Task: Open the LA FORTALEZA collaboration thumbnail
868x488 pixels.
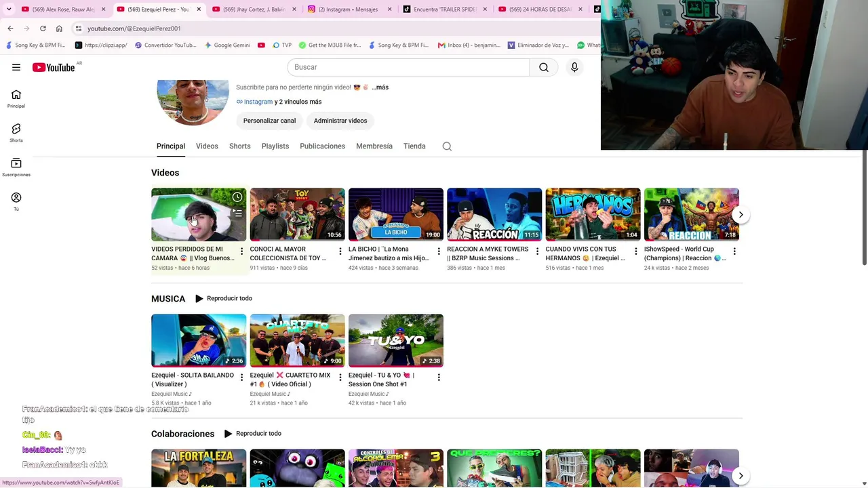Action: pyautogui.click(x=199, y=468)
